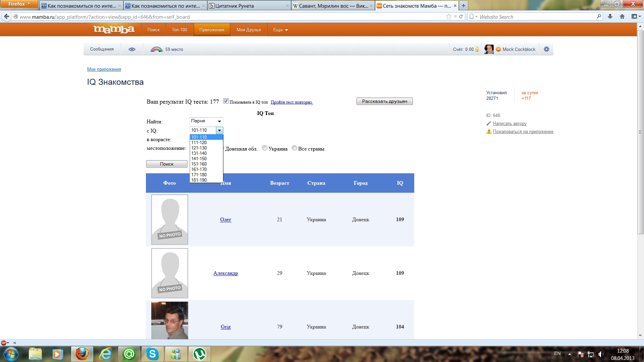Expand the Еще menu in Mamba navigation
644x362 pixels.
[x=280, y=30]
